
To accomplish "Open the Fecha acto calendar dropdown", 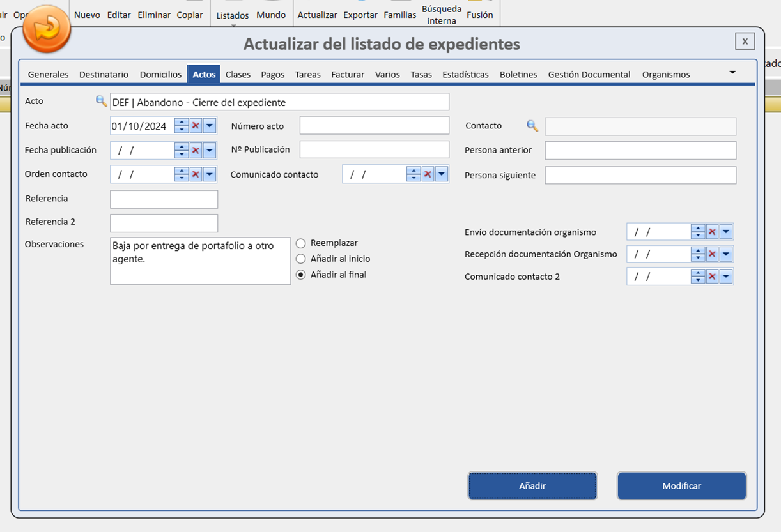I will click(x=210, y=126).
